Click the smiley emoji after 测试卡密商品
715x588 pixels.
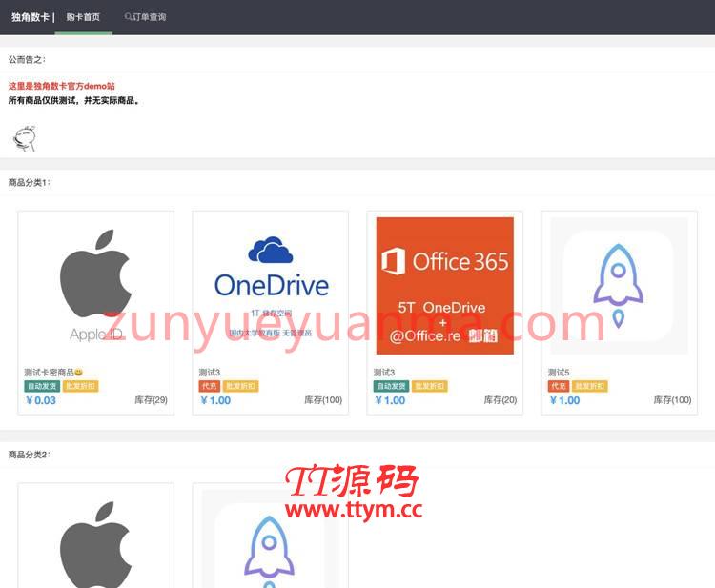click(78, 373)
